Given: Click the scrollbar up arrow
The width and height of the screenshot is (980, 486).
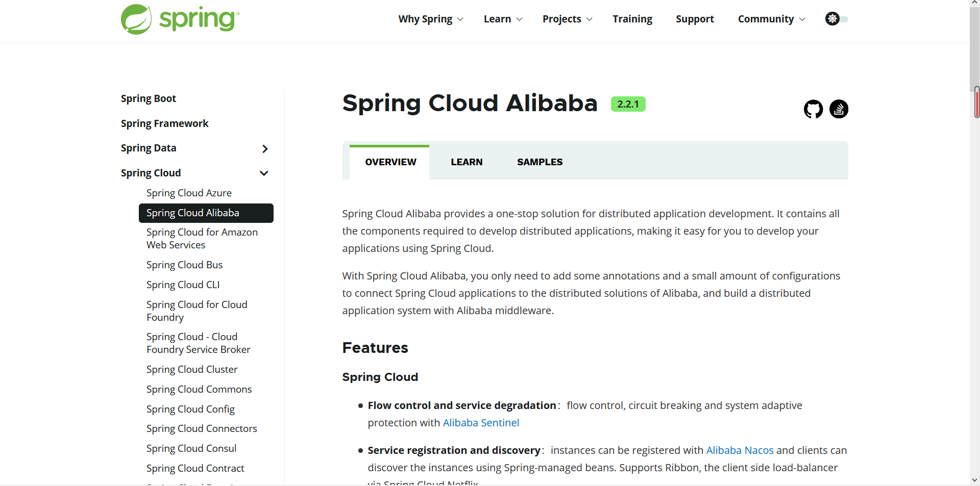Looking at the screenshot, I should coord(975,4).
